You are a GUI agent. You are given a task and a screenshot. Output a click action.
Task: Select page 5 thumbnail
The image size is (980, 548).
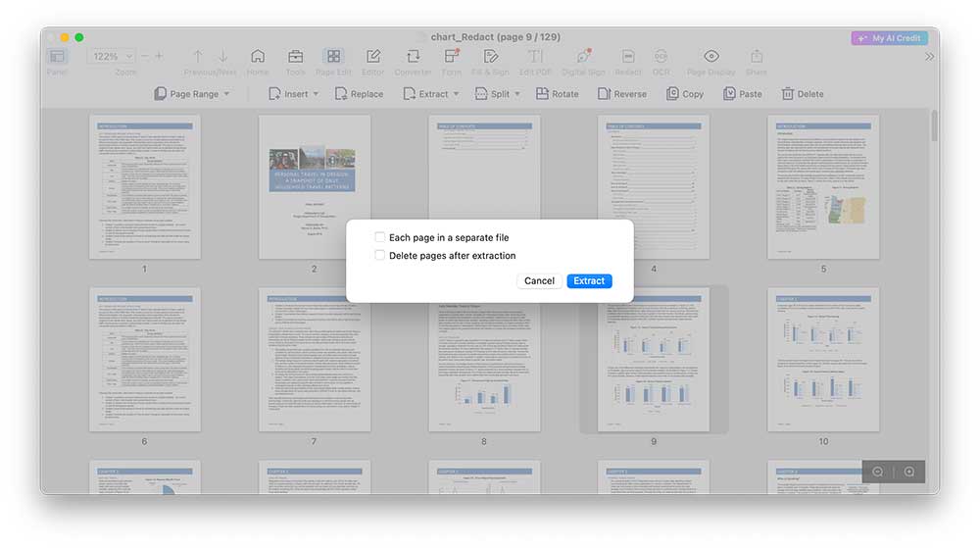point(823,187)
